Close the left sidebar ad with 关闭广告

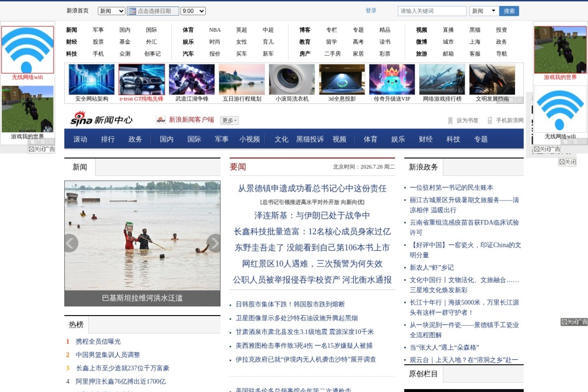[41, 149]
